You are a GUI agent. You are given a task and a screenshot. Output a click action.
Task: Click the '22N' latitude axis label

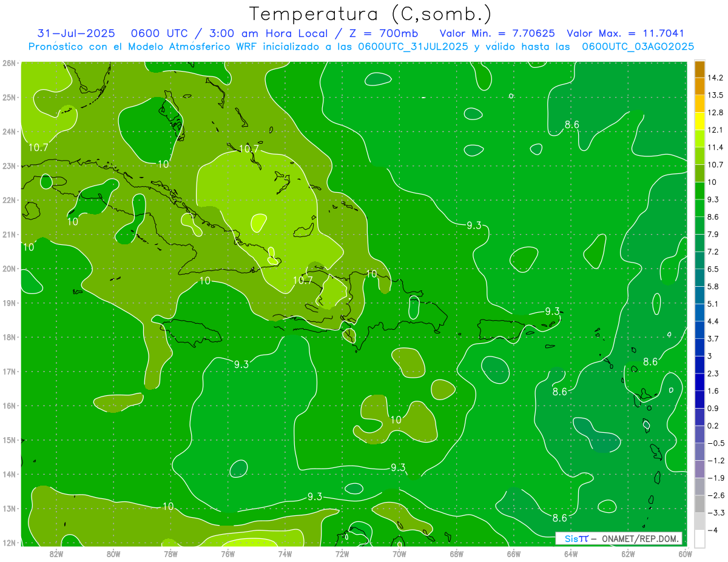coord(9,200)
